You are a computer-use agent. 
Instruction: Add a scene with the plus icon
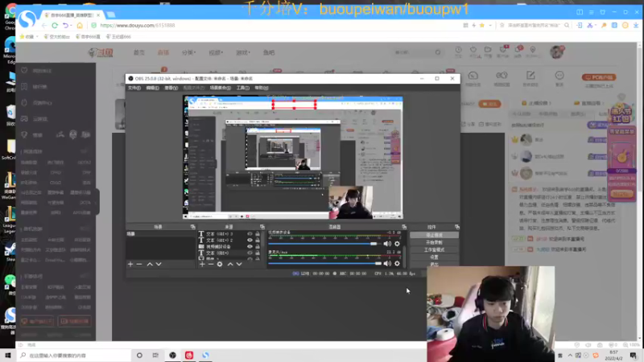[x=130, y=265]
